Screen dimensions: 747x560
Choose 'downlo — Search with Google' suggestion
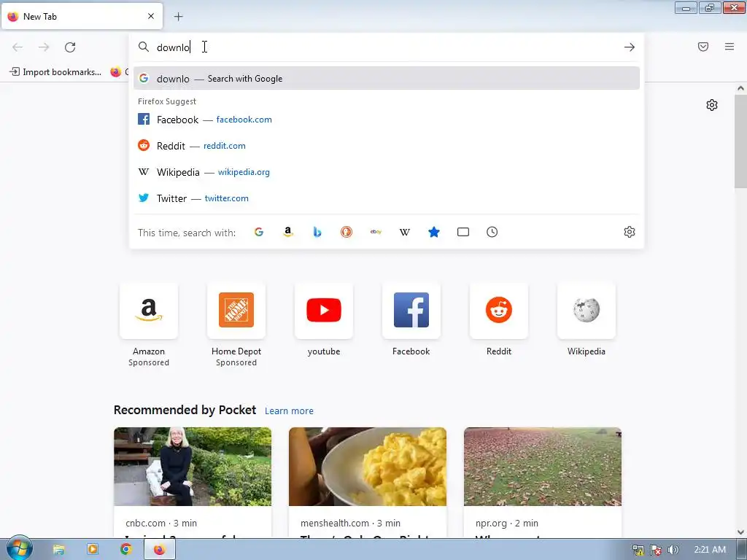387,79
